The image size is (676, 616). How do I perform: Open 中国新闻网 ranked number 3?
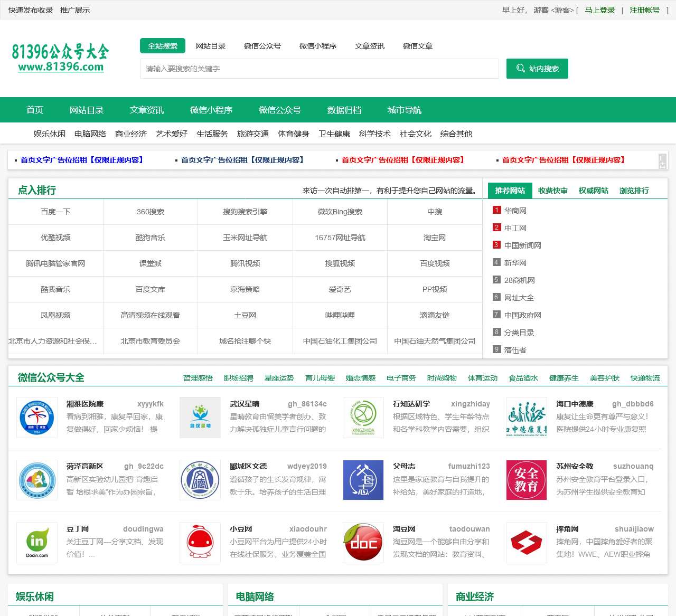[523, 245]
